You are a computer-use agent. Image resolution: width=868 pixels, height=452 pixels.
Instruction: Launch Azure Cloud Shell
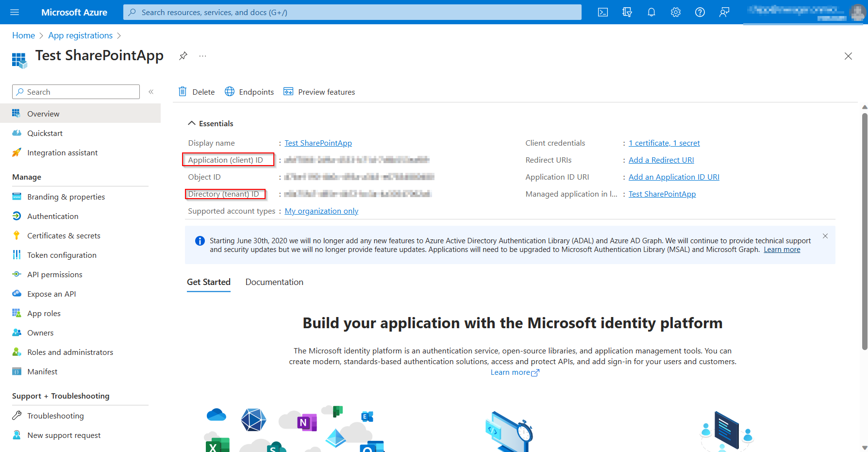[602, 12]
